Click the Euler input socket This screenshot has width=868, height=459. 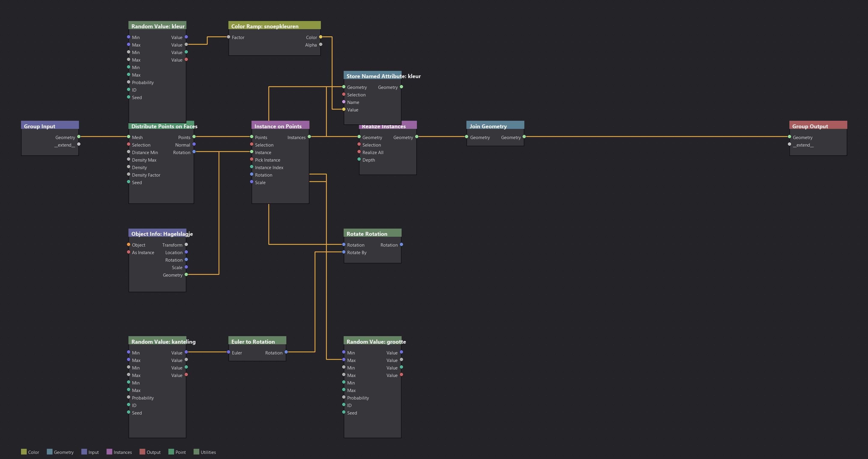click(x=228, y=352)
